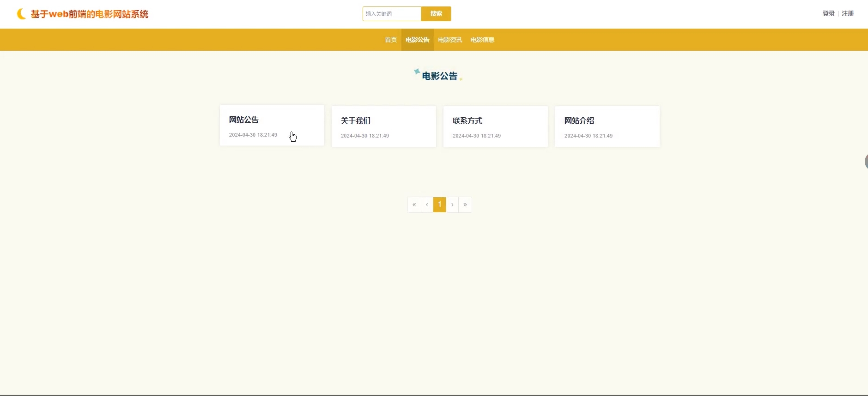The image size is (868, 396).
Task: Go to previous page with ‹ button
Action: (x=427, y=204)
